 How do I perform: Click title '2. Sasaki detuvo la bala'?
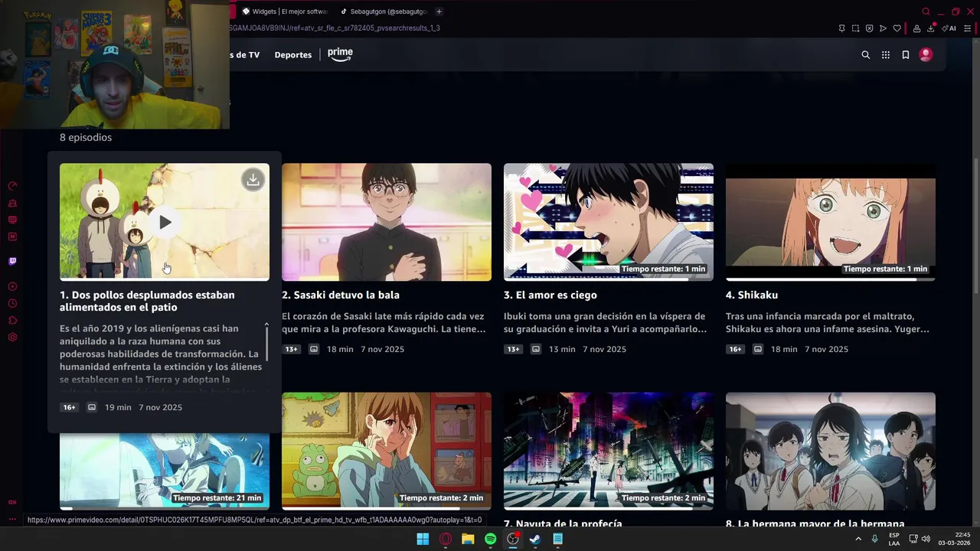pyautogui.click(x=341, y=295)
